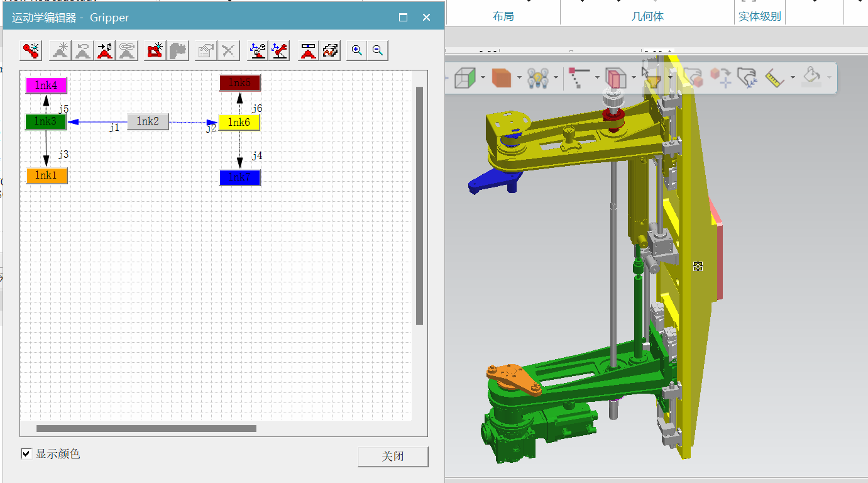Click the greyed Delete X icon
Image resolution: width=868 pixels, height=483 pixels.
tap(229, 51)
